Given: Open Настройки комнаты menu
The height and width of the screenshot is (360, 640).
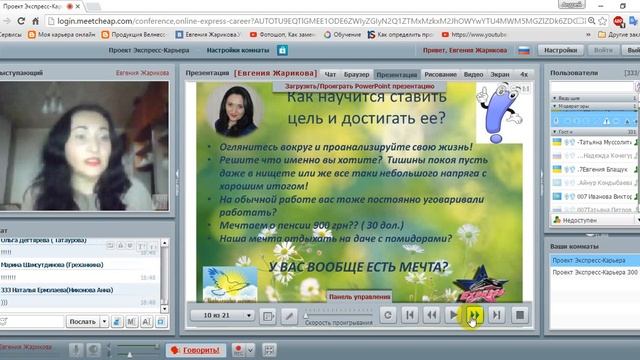Looking at the screenshot, I should click(x=238, y=50).
